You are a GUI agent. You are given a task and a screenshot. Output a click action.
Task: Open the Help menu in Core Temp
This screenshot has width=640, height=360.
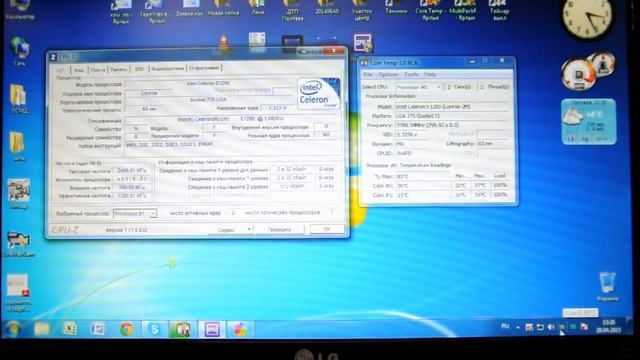(430, 74)
